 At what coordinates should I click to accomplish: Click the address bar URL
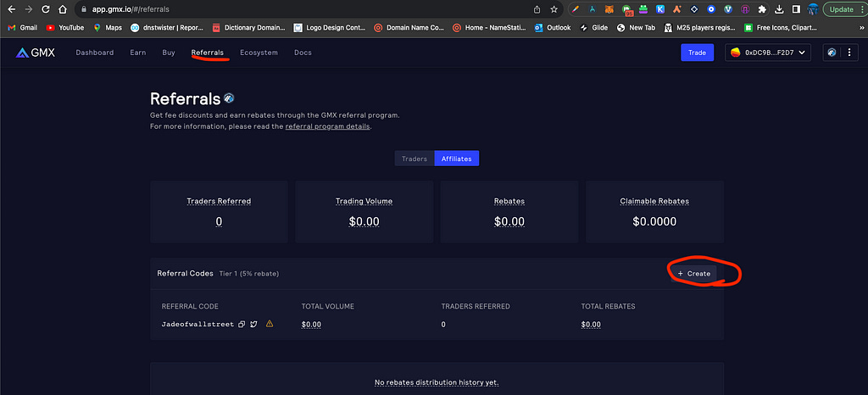[131, 9]
